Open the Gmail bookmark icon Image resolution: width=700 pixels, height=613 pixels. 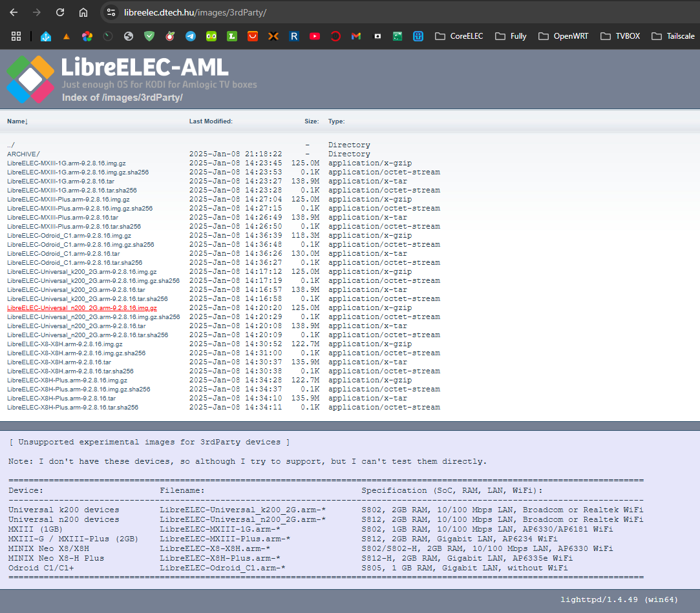tap(356, 36)
